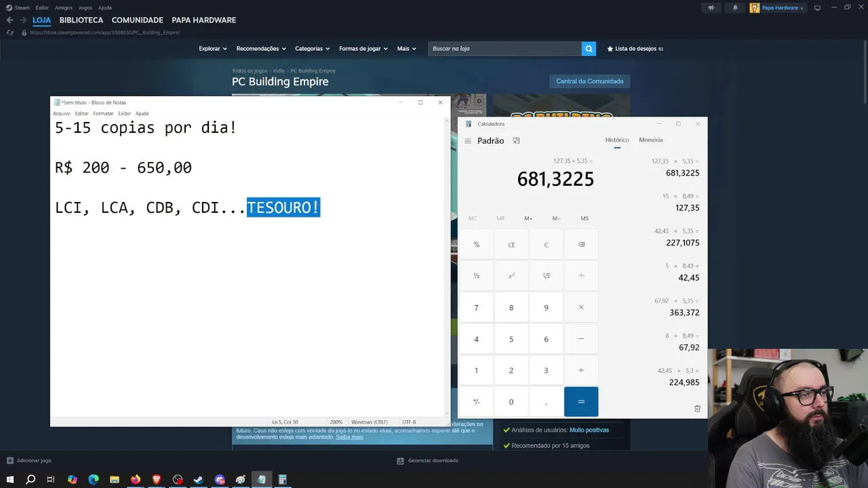Viewport: 868px width, 488px height.
Task: Open the Notepad Editar menu
Action: (x=81, y=113)
